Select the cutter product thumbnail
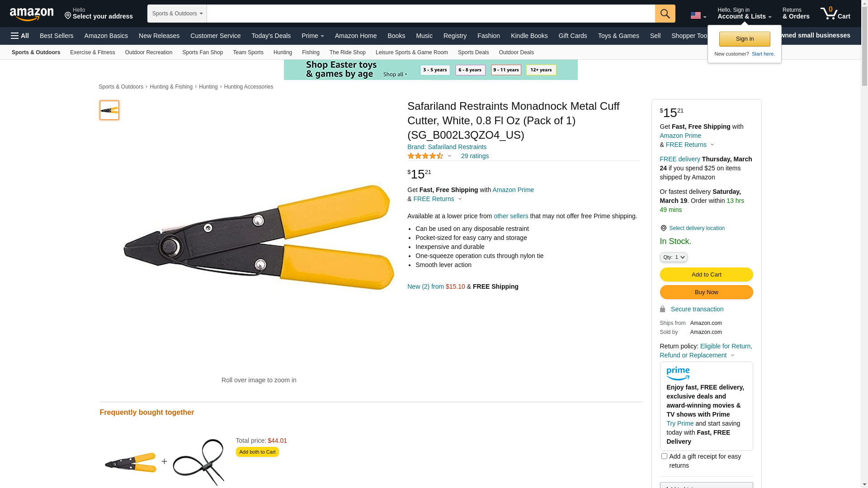Screen dimensions: 868x488 pos(109,110)
